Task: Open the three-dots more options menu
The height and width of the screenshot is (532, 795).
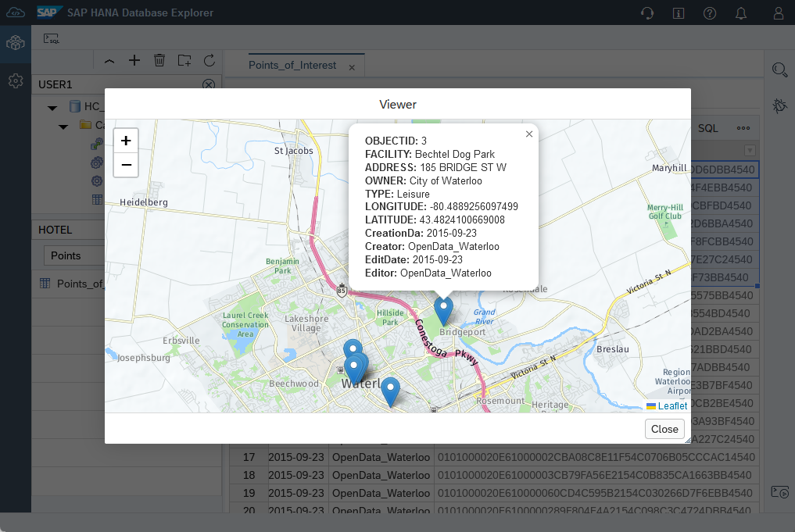Action: pyautogui.click(x=743, y=128)
